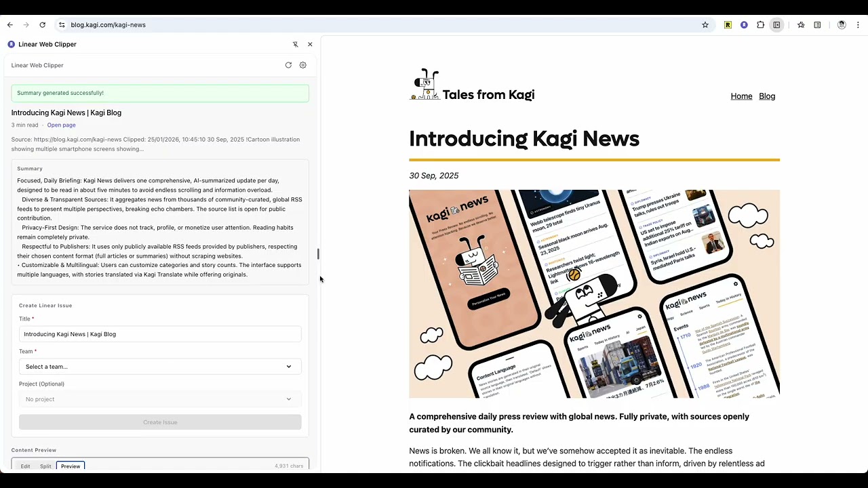Open Linear Web Clipper settings gear
Viewport: 868px width, 488px height.
(303, 65)
